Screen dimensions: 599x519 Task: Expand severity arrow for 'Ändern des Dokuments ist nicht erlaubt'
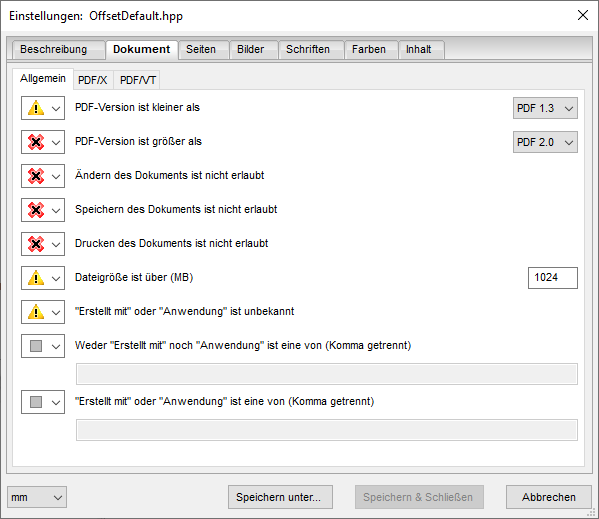(56, 177)
